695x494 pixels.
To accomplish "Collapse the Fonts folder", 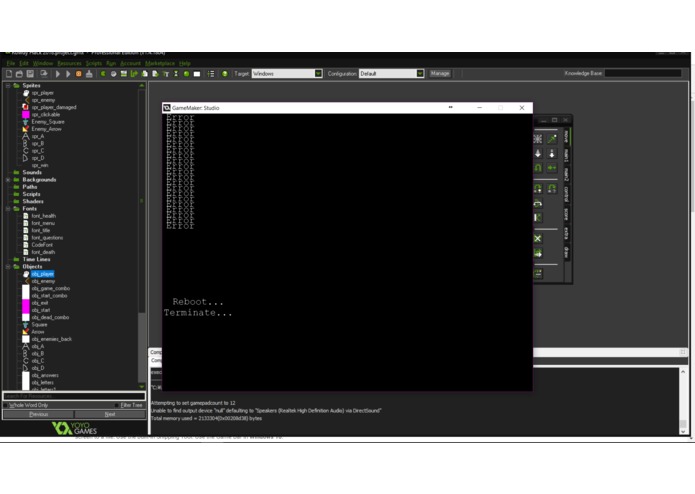I will pos(8,209).
